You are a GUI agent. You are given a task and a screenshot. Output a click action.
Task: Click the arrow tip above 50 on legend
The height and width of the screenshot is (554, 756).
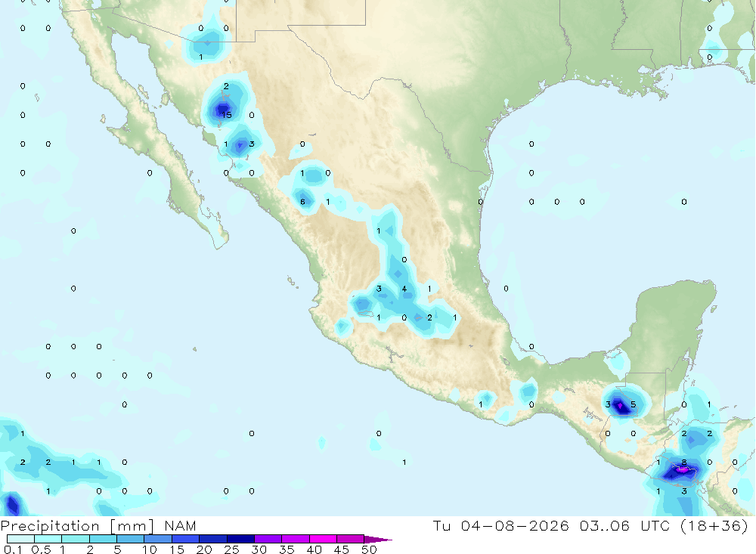point(378,540)
